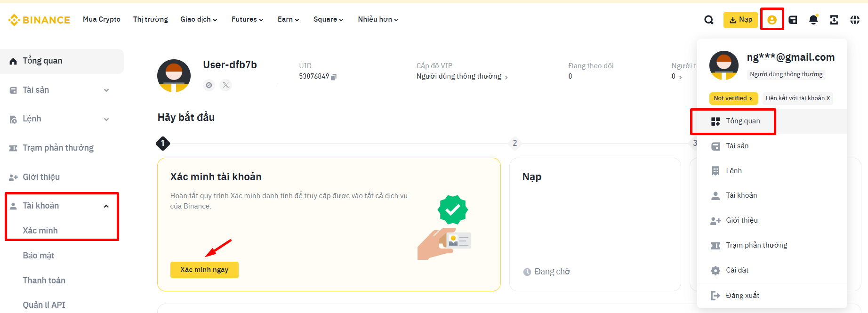Select Thanh toán in left sidebar
The image size is (868, 313).
click(44, 281)
